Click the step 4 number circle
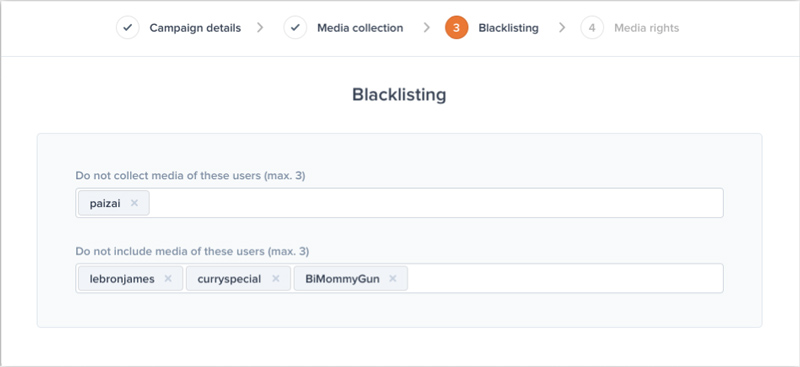The width and height of the screenshot is (800, 367). coord(592,28)
